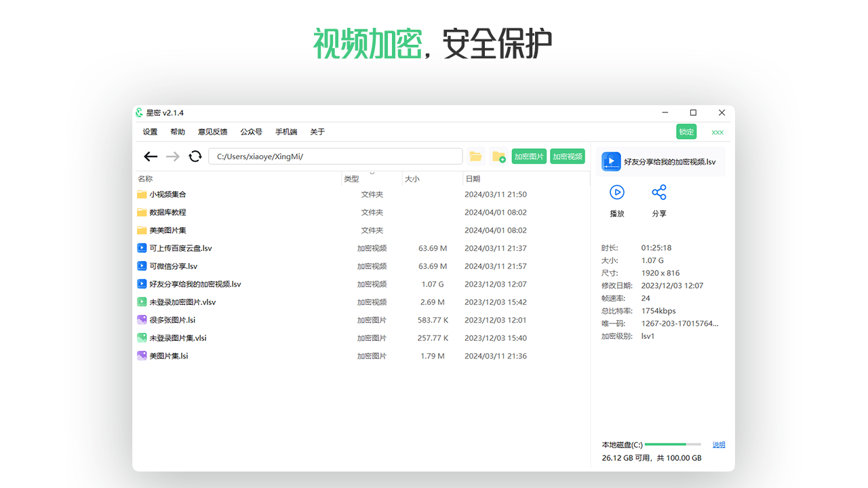
Task: Open the folder browse icon
Action: 475,157
